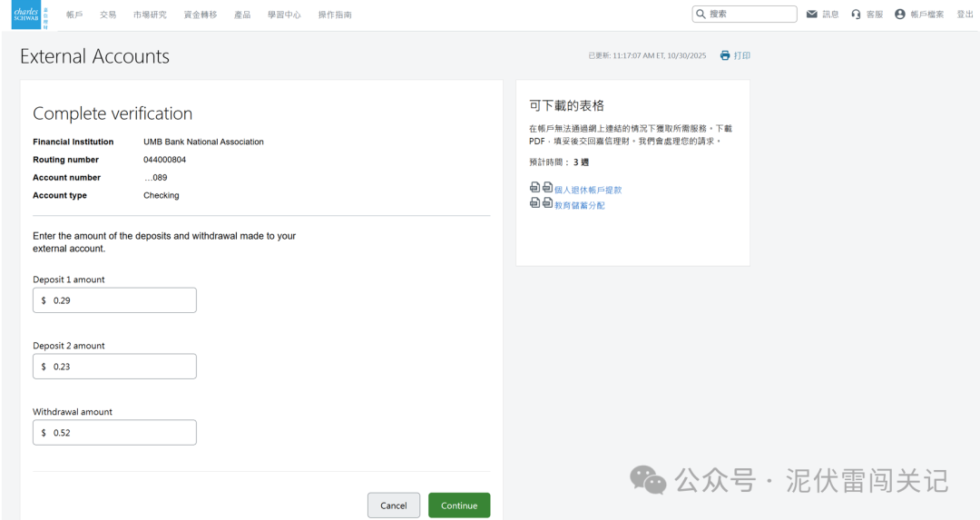This screenshot has height=520, width=980.
Task: Click the green Continue button
Action: pyautogui.click(x=459, y=505)
